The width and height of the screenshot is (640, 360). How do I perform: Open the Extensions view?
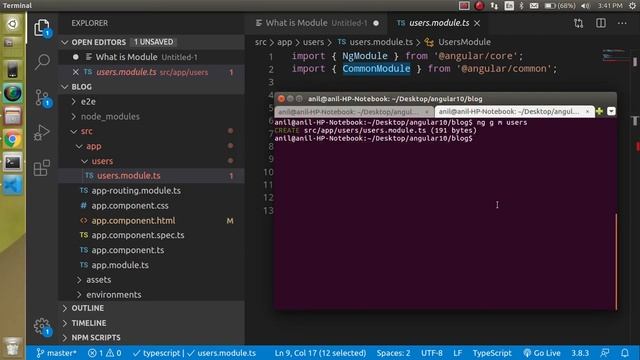tap(42, 167)
